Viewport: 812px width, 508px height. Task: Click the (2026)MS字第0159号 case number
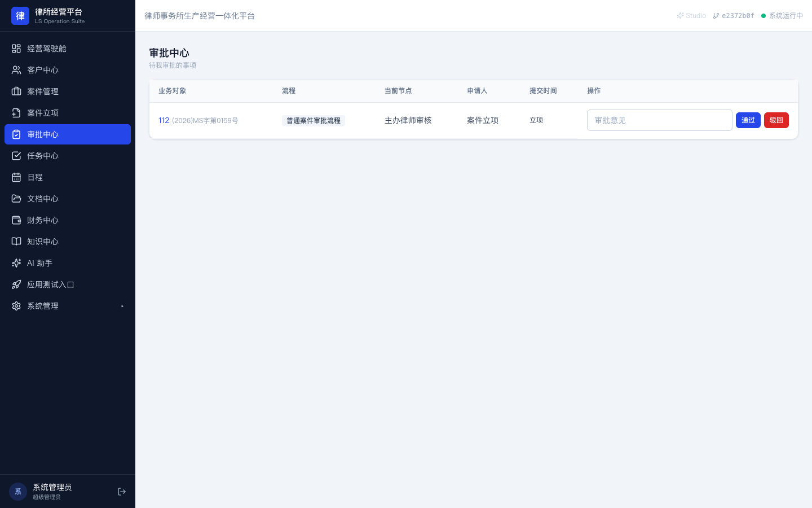point(205,121)
